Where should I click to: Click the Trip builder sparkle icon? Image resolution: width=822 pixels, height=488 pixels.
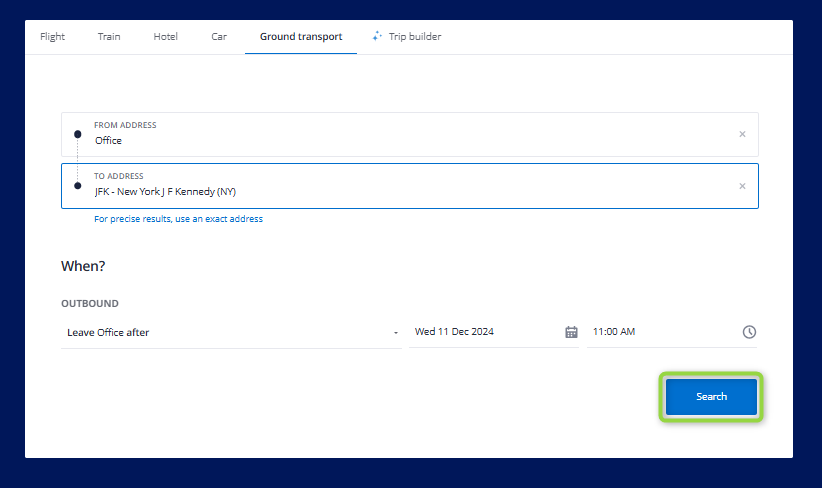pyautogui.click(x=377, y=36)
